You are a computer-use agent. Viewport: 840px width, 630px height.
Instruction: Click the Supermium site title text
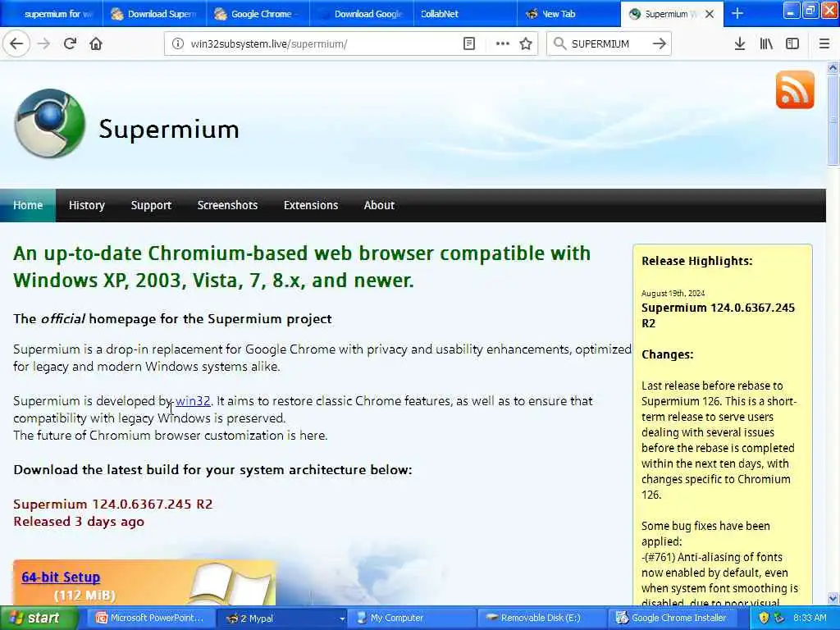(169, 129)
